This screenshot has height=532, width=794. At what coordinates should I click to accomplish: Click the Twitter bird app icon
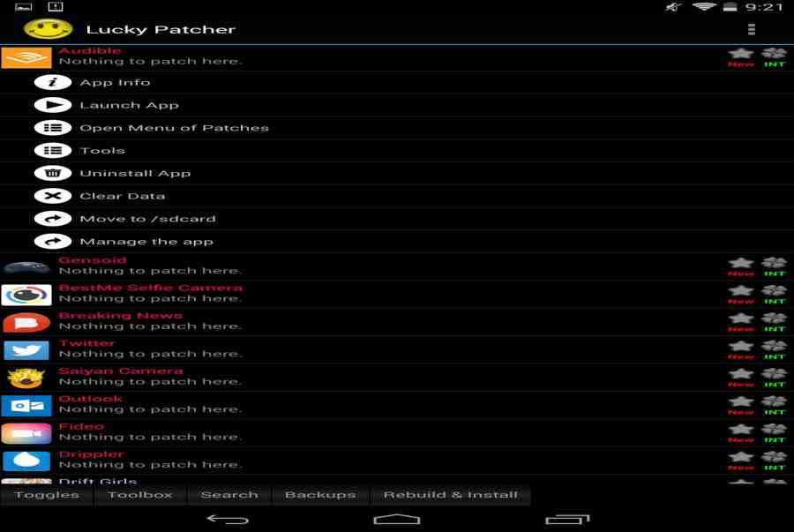(x=26, y=349)
